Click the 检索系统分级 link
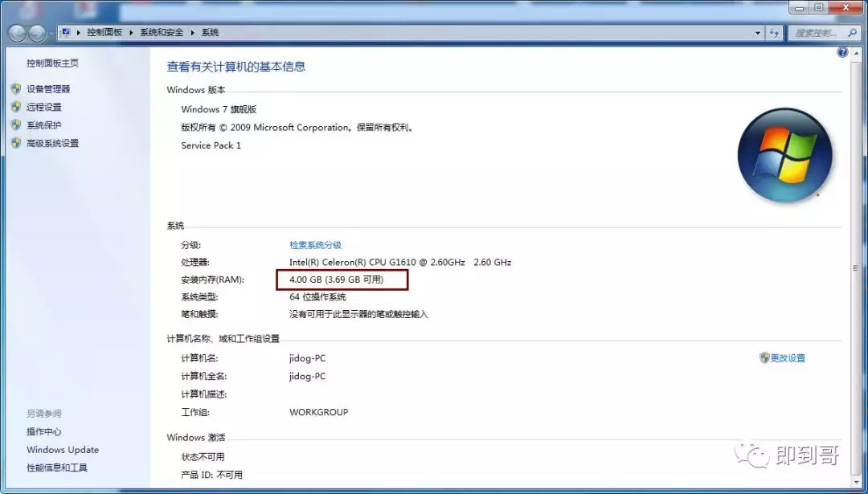868x494 pixels. pyautogui.click(x=316, y=244)
